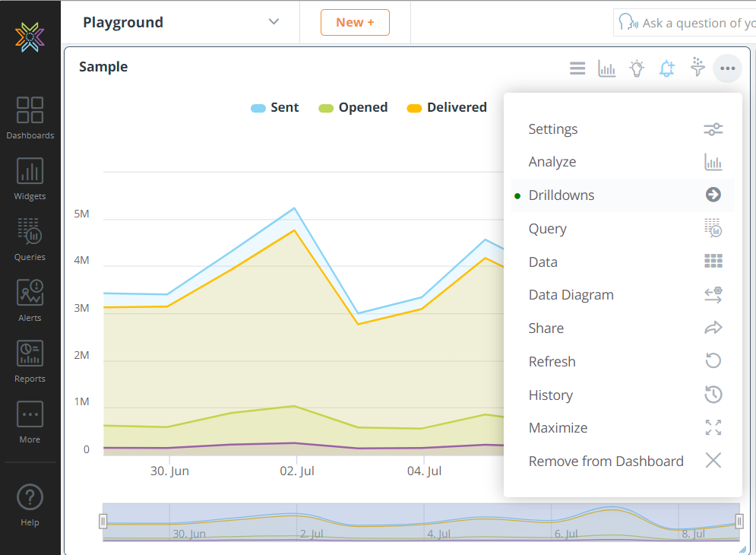Open the More section in sidebar
756x555 pixels.
pyautogui.click(x=30, y=422)
